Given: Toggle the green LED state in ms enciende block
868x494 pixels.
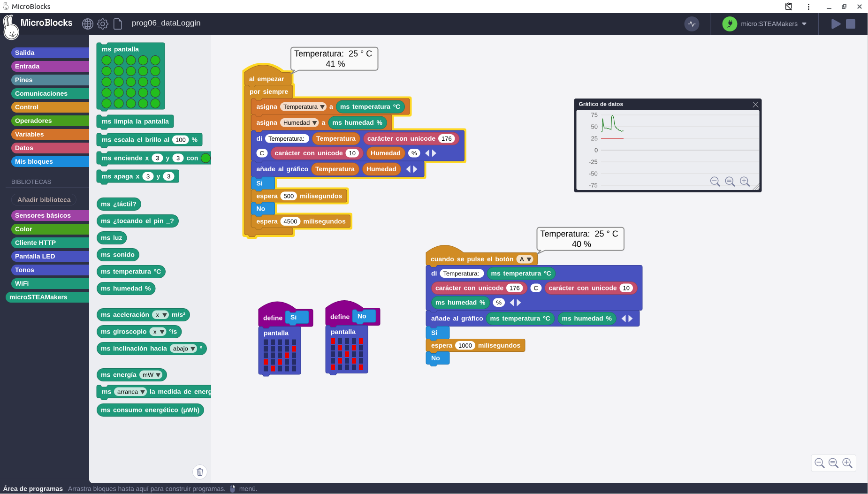Looking at the screenshot, I should (206, 158).
